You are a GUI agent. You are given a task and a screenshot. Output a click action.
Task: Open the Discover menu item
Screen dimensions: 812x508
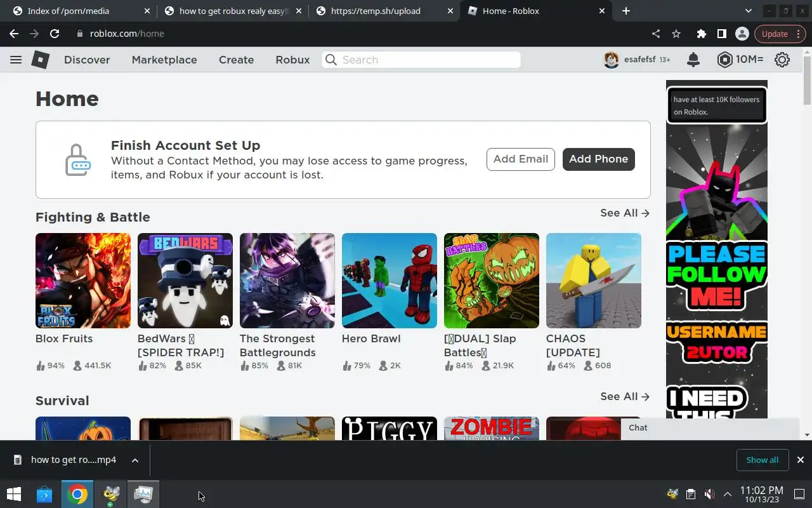click(x=87, y=60)
